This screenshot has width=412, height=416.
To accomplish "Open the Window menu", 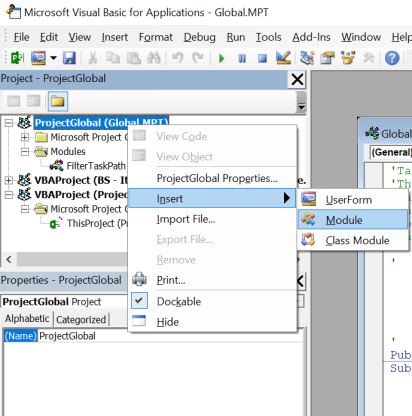I will (x=361, y=37).
